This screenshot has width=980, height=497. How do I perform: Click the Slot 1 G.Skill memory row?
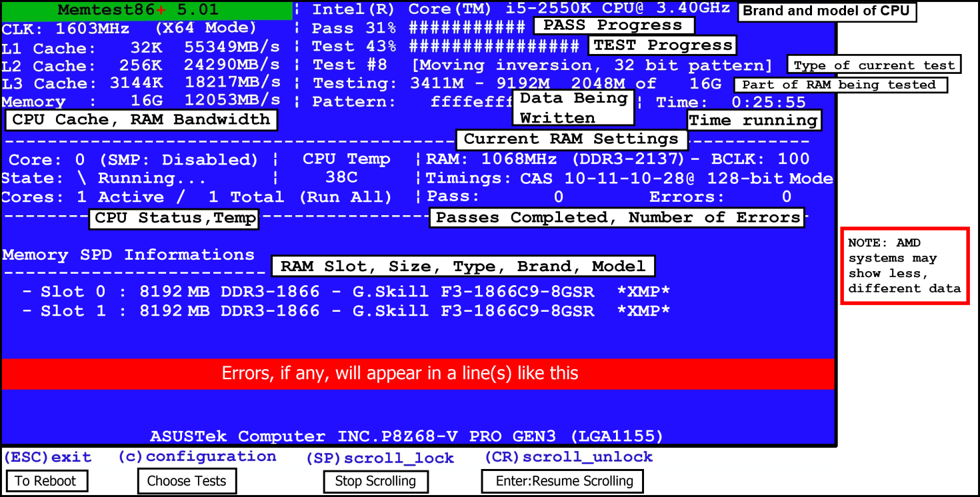point(346,311)
